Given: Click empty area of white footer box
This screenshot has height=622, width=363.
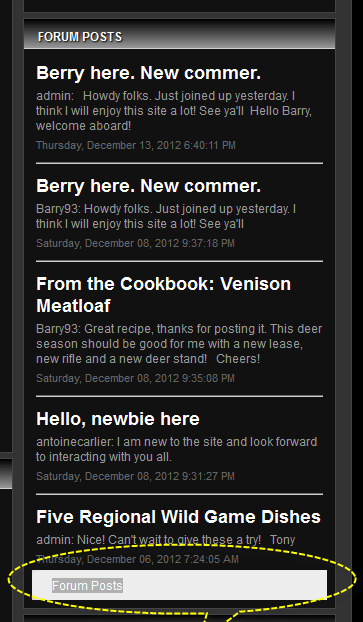Looking at the screenshot, I should click(225, 585).
